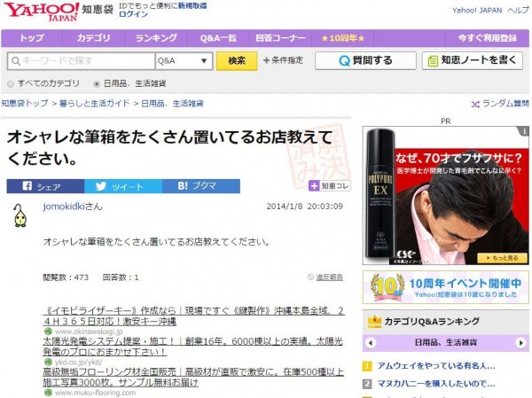Open the Q&A search type dropdown

[x=184, y=61]
